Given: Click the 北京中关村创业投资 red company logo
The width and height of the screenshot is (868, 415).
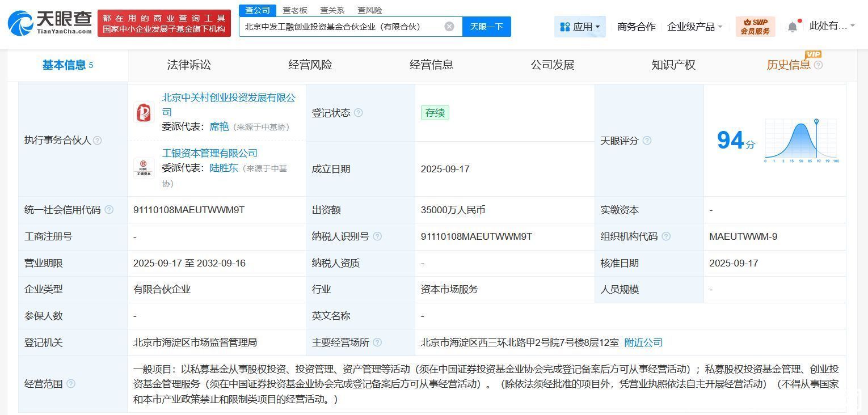Looking at the screenshot, I should tap(144, 112).
